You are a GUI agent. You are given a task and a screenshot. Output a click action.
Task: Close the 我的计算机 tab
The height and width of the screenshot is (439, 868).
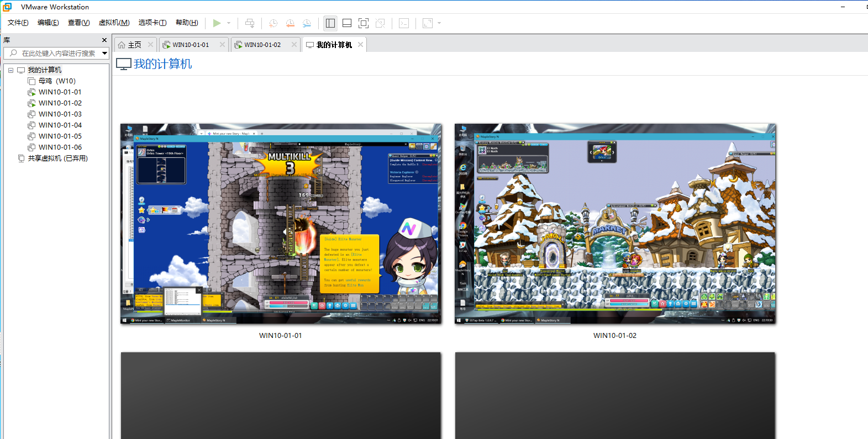[x=361, y=45]
